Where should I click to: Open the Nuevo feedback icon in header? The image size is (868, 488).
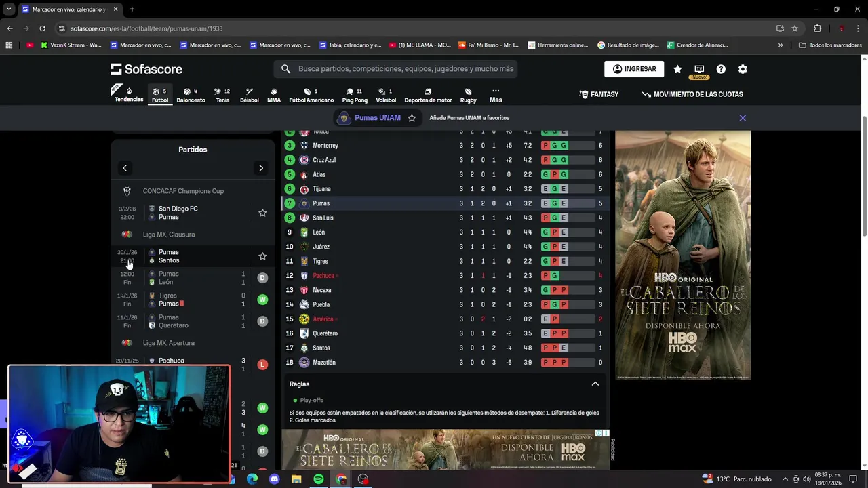coord(699,70)
